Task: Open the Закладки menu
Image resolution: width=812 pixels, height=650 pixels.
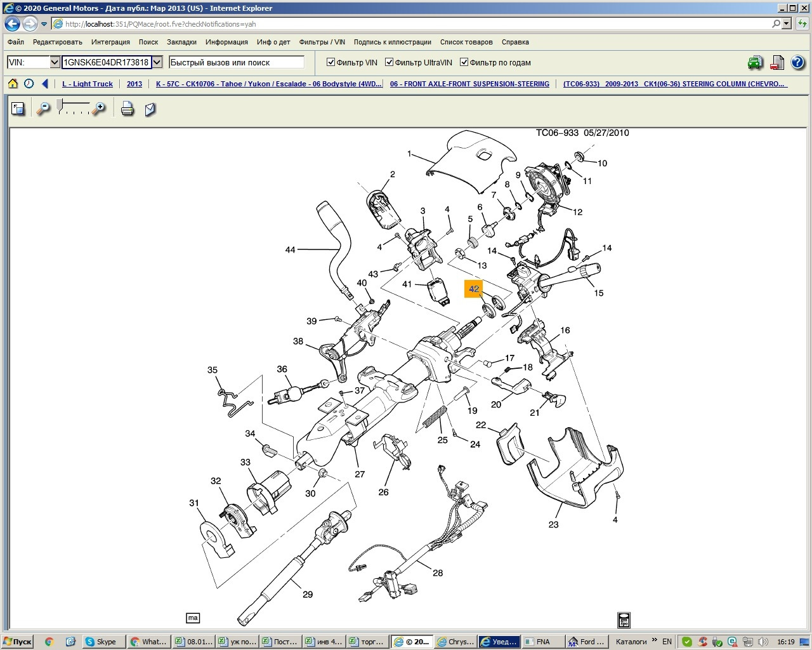Action: click(182, 42)
